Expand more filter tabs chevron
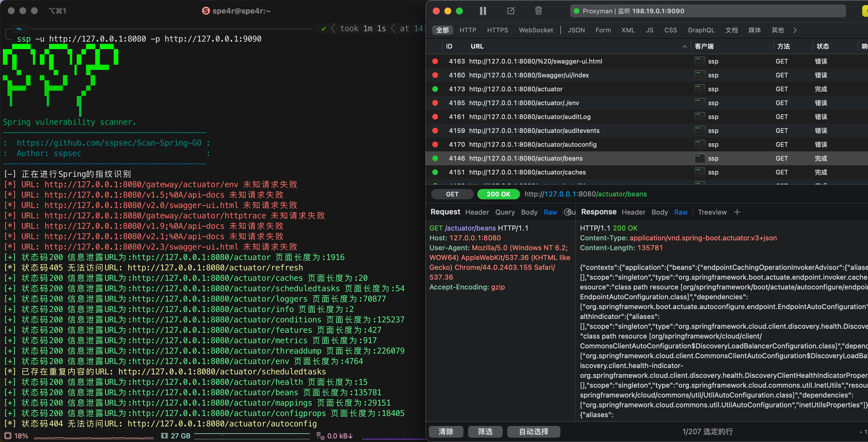This screenshot has height=442, width=868. tap(795, 30)
